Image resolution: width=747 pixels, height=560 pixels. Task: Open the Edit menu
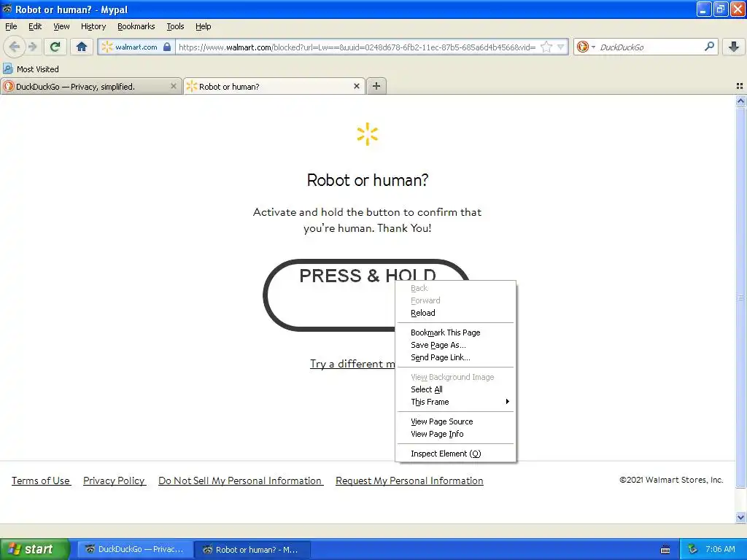click(35, 26)
